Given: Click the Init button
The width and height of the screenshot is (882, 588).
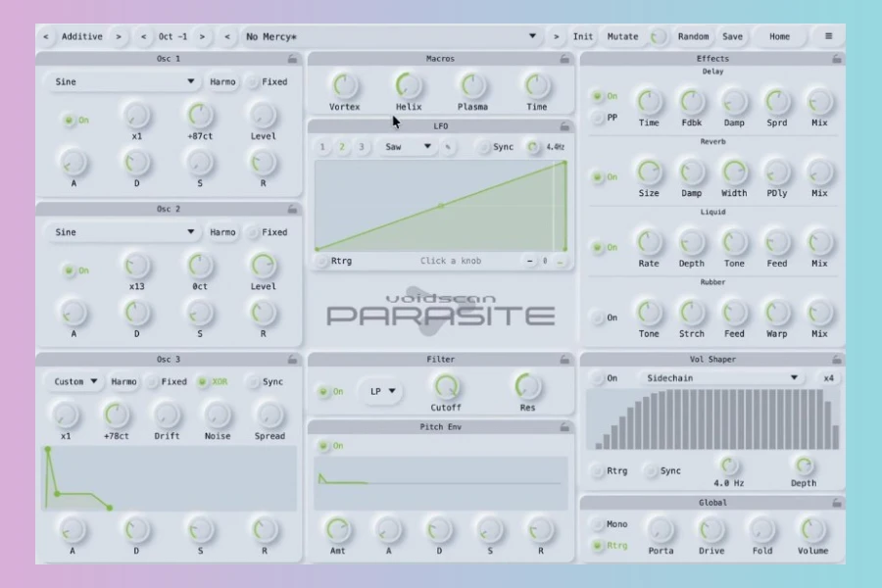Looking at the screenshot, I should coord(583,36).
